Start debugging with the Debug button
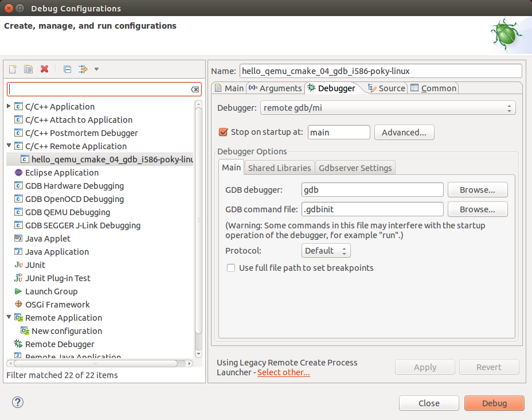The width and height of the screenshot is (532, 420). click(x=494, y=403)
